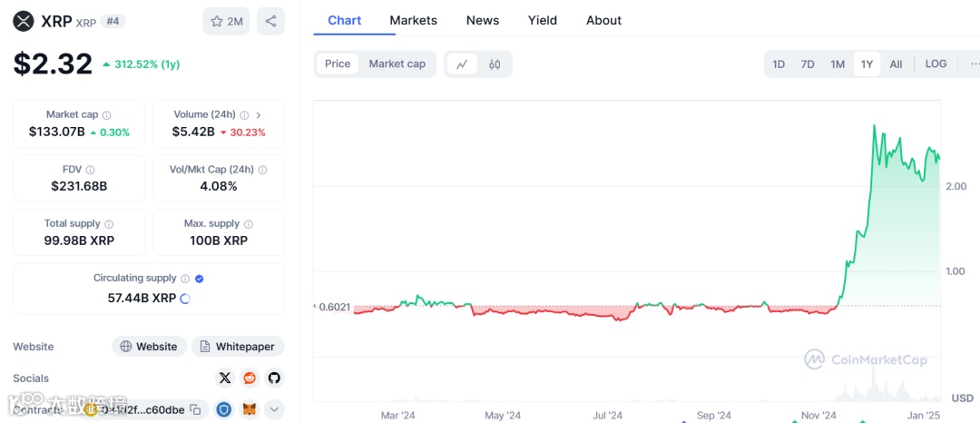Visit the XRP Website button

pyautogui.click(x=150, y=347)
